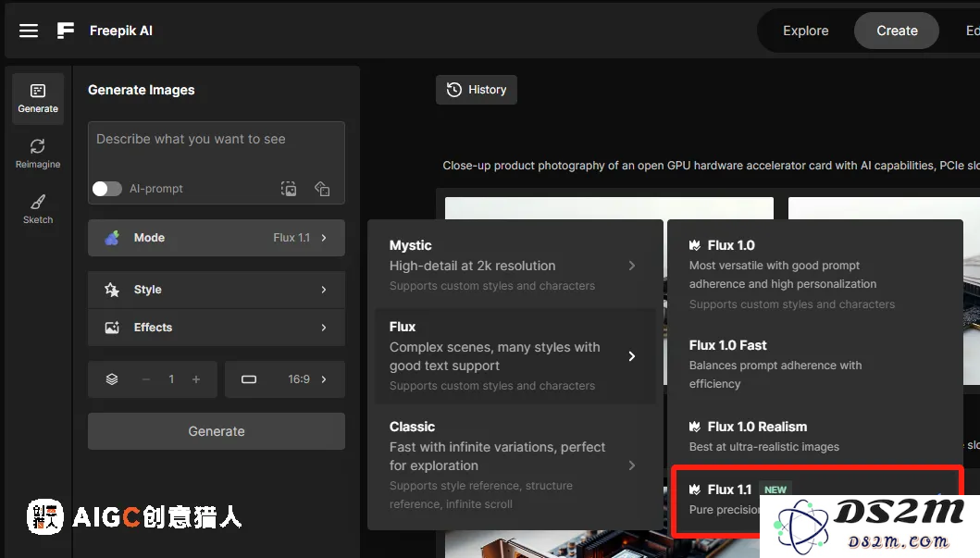Expand the Style options
Viewport: 980px width, 558px height.
coord(217,290)
